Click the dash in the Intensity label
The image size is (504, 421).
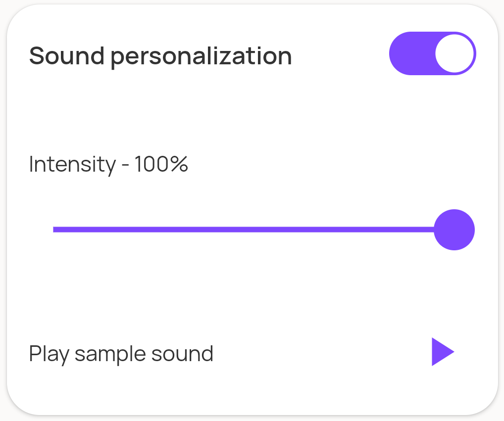tap(125, 165)
